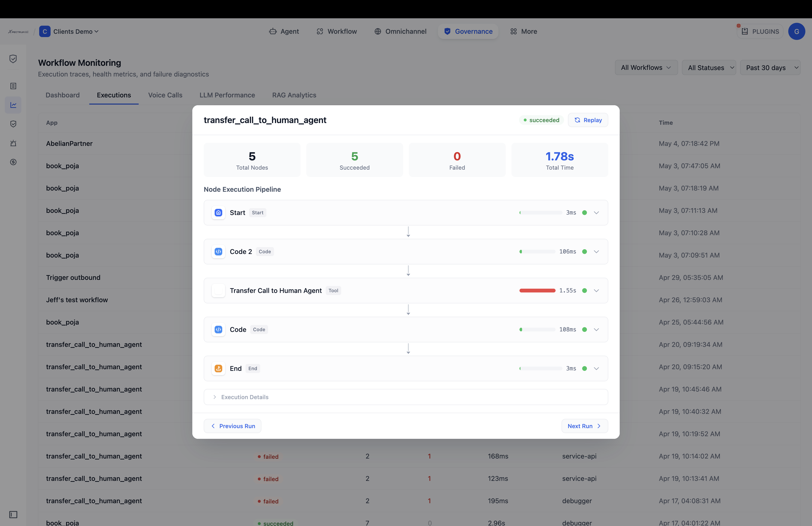Open the document list sidebar icon
Screen dimensions: 812x526
(13, 86)
